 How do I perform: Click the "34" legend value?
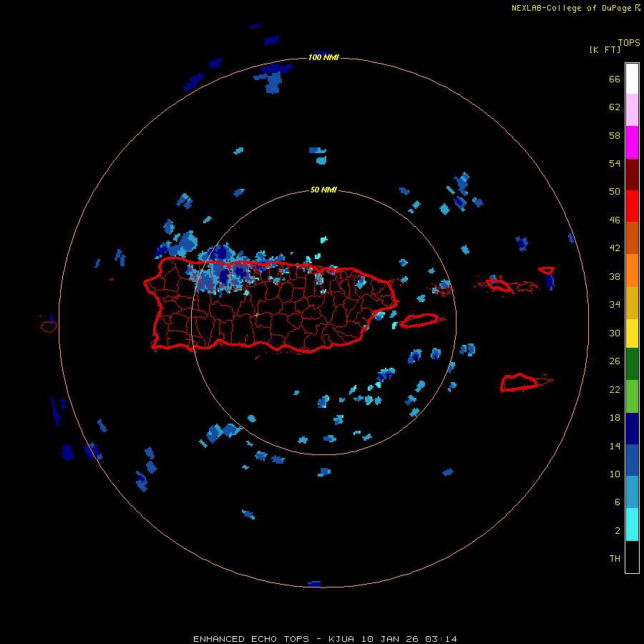click(615, 304)
